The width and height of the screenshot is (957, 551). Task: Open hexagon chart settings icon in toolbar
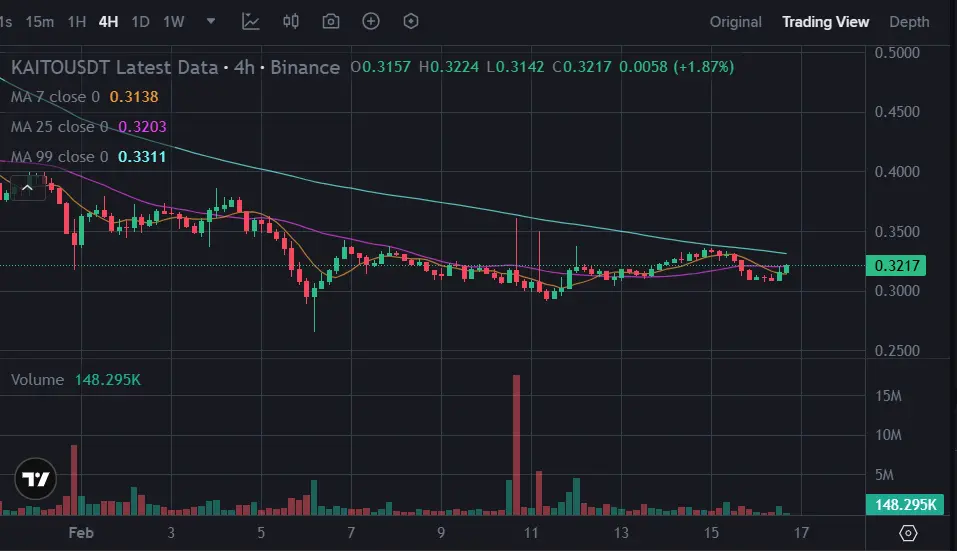coord(411,21)
